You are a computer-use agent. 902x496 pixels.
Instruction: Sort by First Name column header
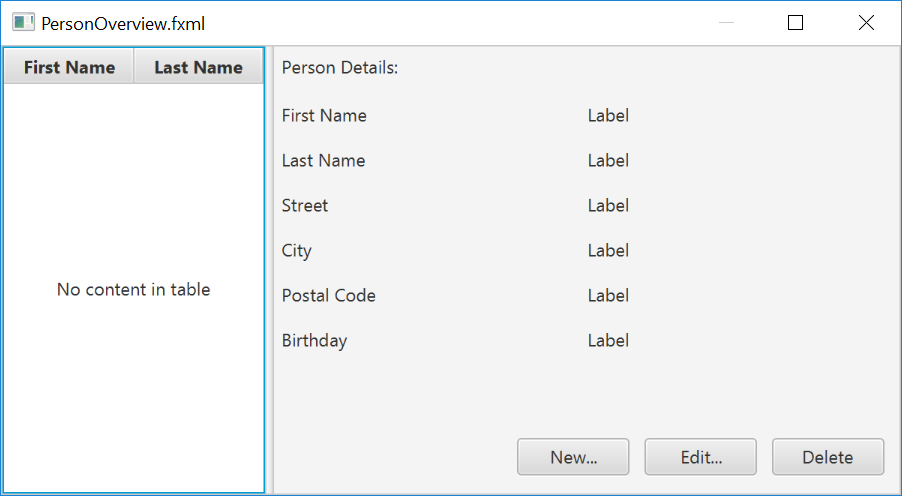click(69, 68)
